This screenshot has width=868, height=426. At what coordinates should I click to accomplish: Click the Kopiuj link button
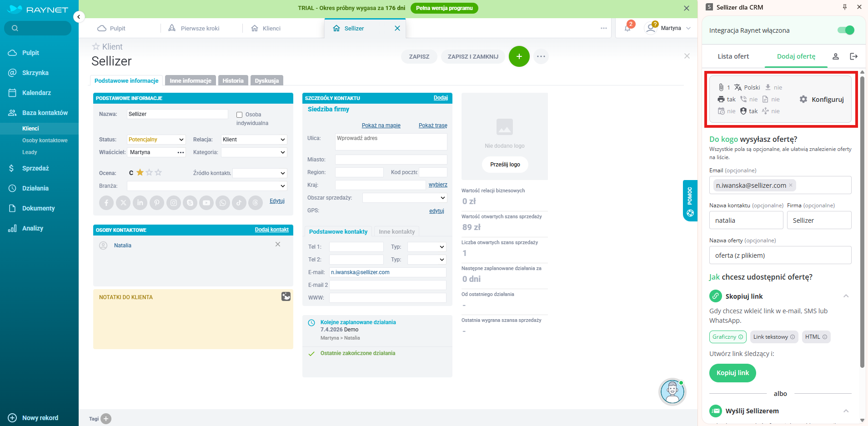tap(733, 373)
